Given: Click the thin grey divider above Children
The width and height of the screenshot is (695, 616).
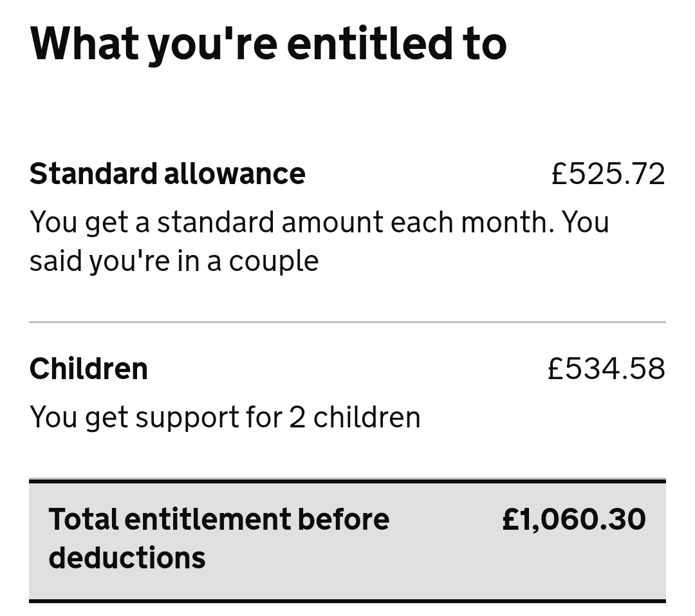Looking at the screenshot, I should (x=347, y=322).
